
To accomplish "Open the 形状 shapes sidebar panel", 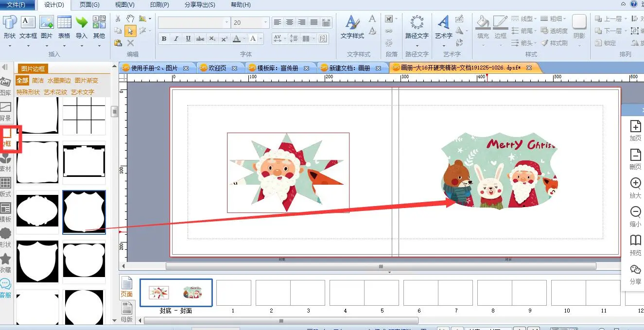I will click(5, 238).
